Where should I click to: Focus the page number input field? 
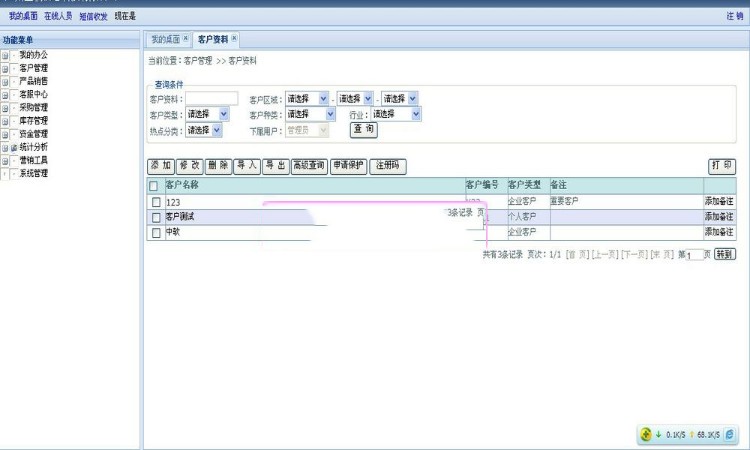[694, 255]
